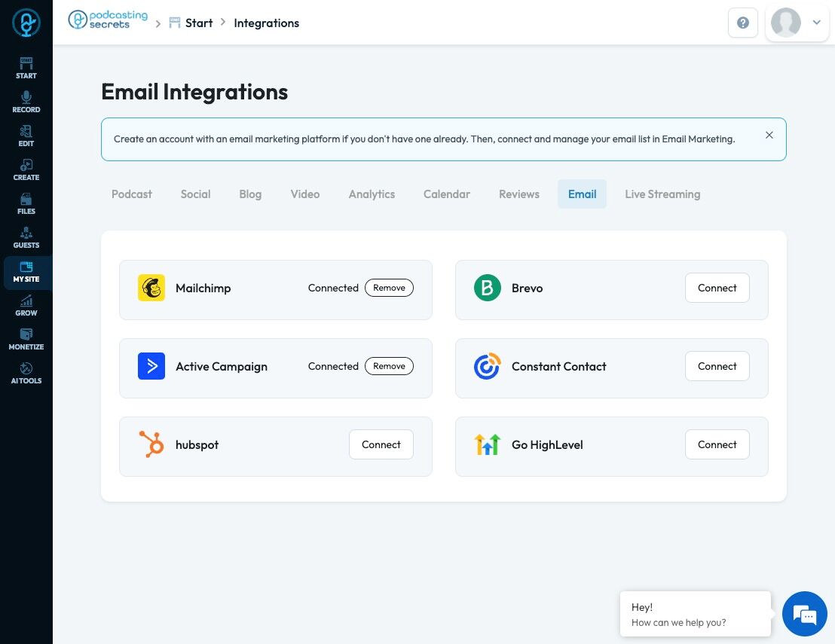Open the Create section in sidebar

coord(26,170)
